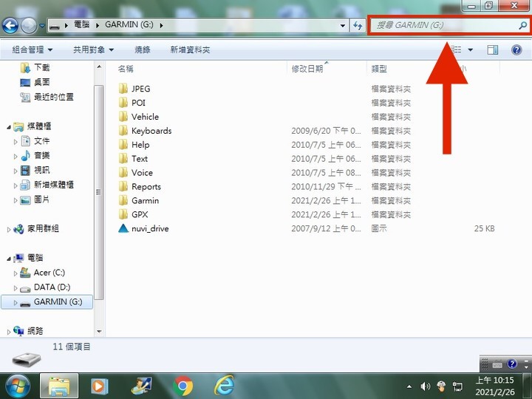The image size is (532, 399).
Task: Open address bar history dropdown arrow
Action: (x=343, y=25)
